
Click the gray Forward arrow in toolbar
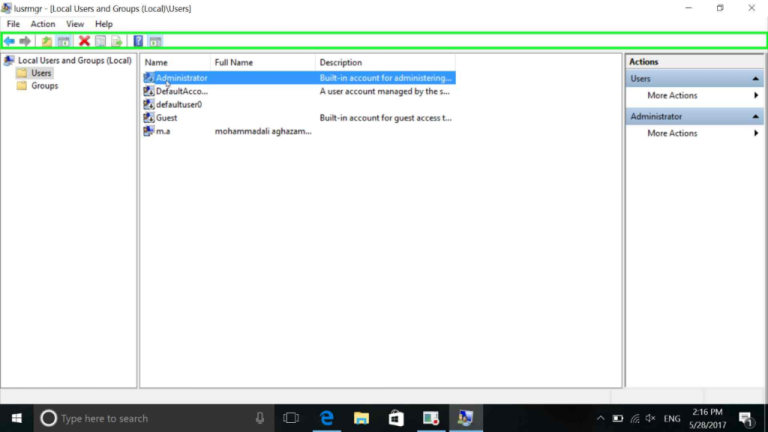click(x=24, y=41)
